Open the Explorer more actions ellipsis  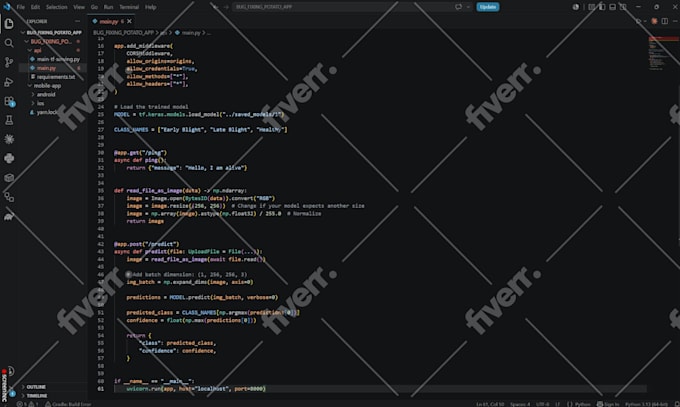coord(77,21)
